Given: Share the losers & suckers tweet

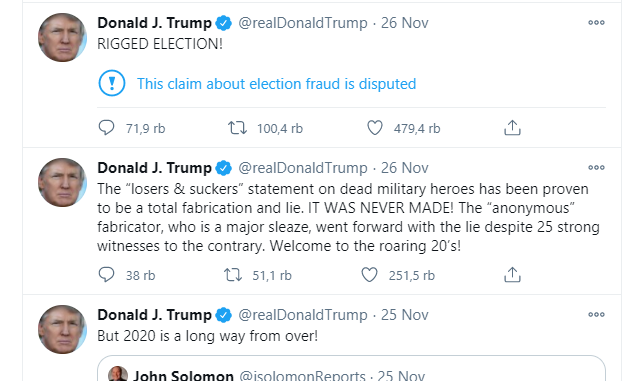Looking at the screenshot, I should pos(512,274).
